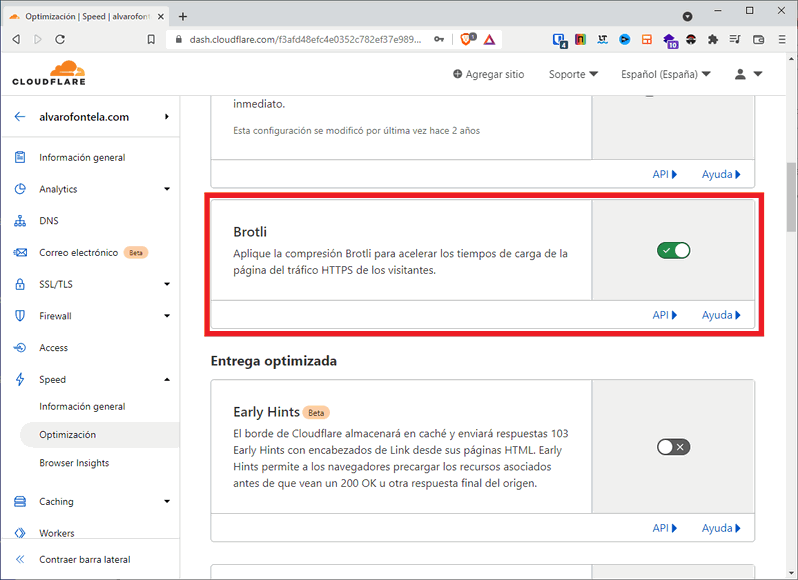This screenshot has width=798, height=580.
Task: Expand the SSL/TLS sidebar submenu arrow
Action: coord(167,284)
